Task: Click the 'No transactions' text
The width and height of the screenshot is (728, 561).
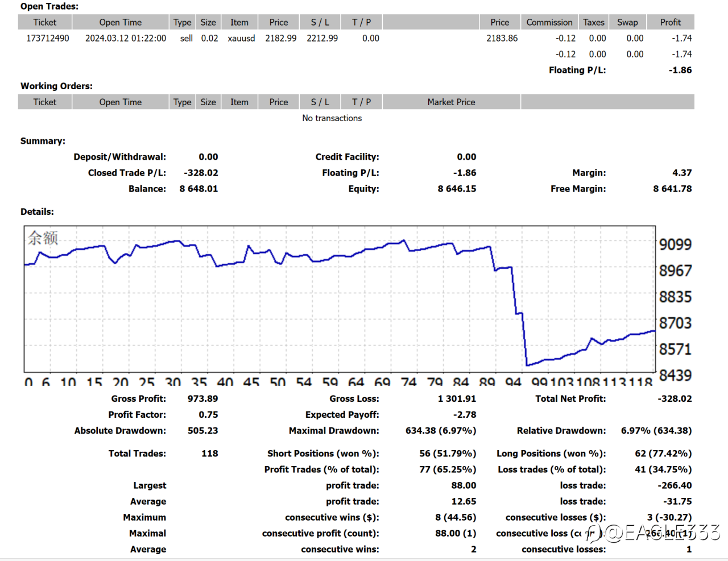Action: pos(332,118)
